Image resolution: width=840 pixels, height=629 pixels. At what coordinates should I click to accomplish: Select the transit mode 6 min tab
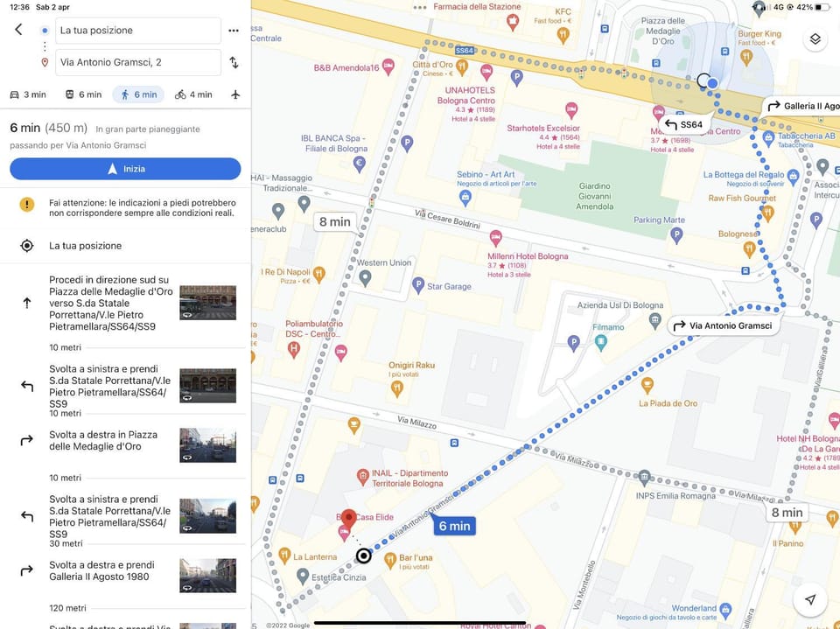tap(84, 94)
